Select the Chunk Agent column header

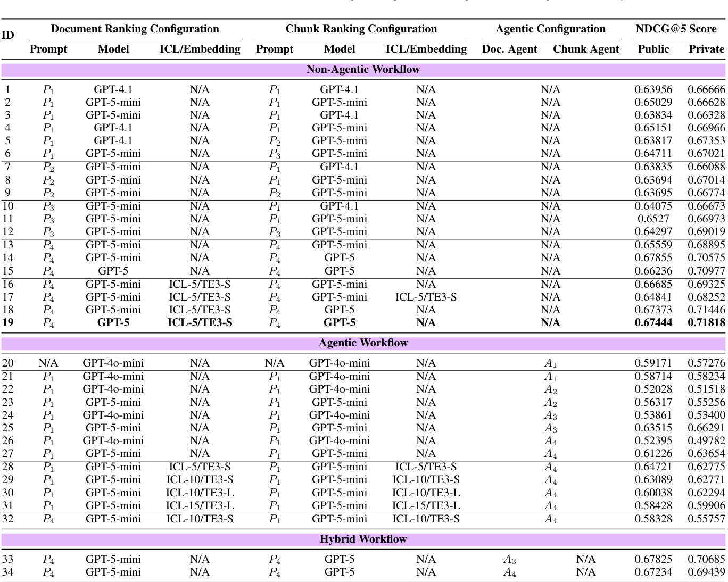(586, 49)
